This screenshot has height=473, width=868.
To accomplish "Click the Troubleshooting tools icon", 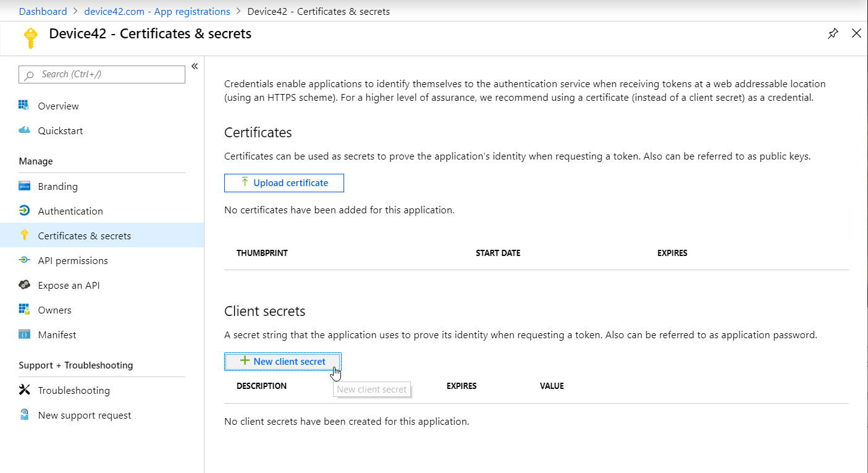I will point(24,390).
